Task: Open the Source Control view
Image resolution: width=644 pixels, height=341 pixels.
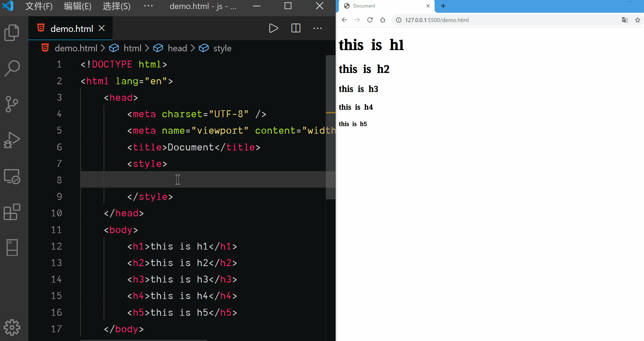Action: 12,104
